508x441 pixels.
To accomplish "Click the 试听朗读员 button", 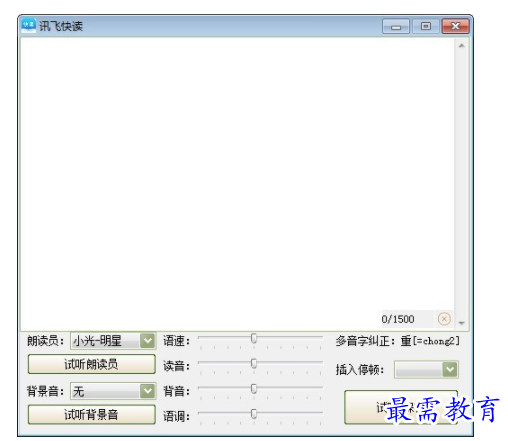I will point(92,364).
